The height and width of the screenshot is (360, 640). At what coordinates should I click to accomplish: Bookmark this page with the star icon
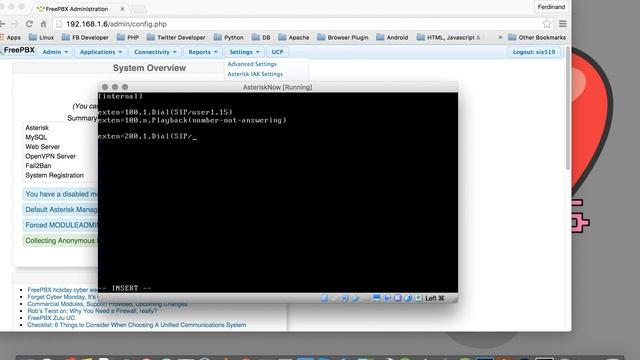coord(547,24)
